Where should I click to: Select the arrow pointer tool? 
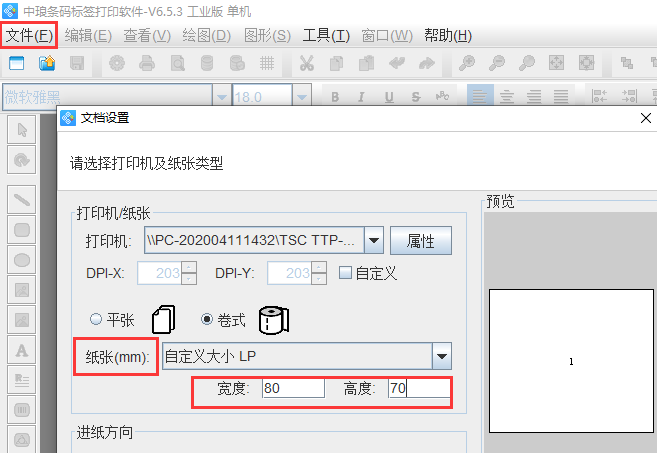tap(21, 130)
